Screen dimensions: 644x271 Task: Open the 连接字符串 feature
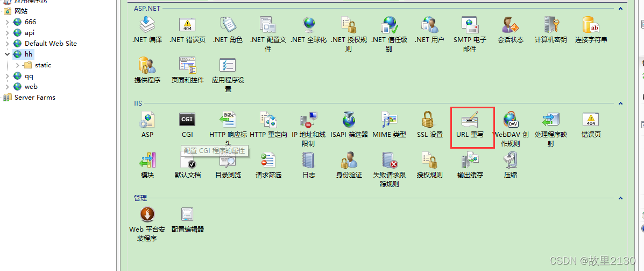pos(591,31)
